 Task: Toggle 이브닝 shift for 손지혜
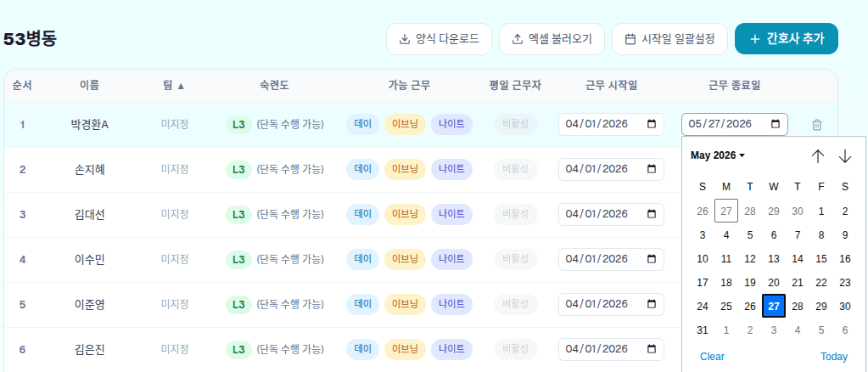[x=405, y=169]
